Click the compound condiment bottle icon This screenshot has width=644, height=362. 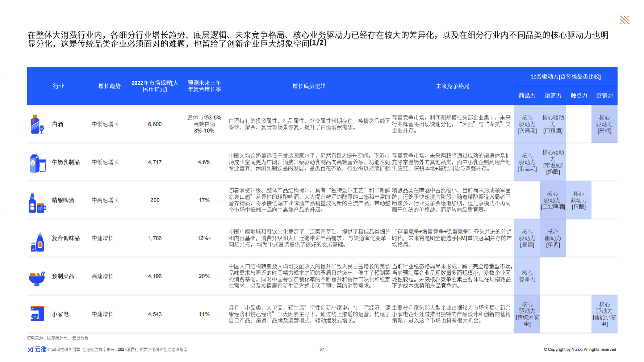tap(38, 242)
